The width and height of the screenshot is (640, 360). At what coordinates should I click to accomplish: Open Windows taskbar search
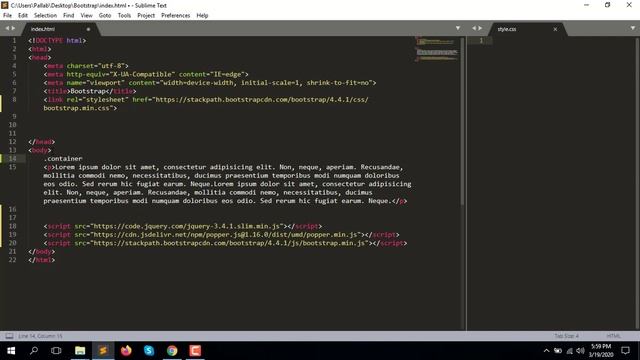pyautogui.click(x=34, y=350)
